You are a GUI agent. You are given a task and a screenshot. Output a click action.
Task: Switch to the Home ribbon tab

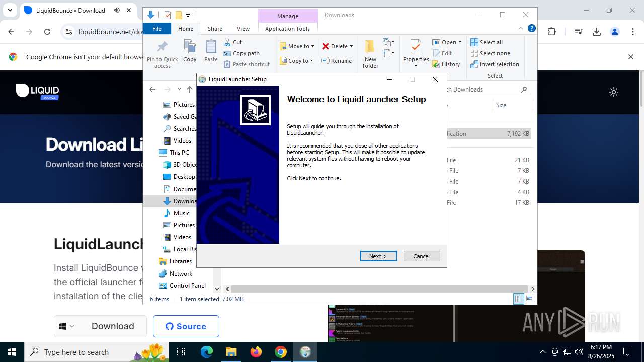[186, 29]
